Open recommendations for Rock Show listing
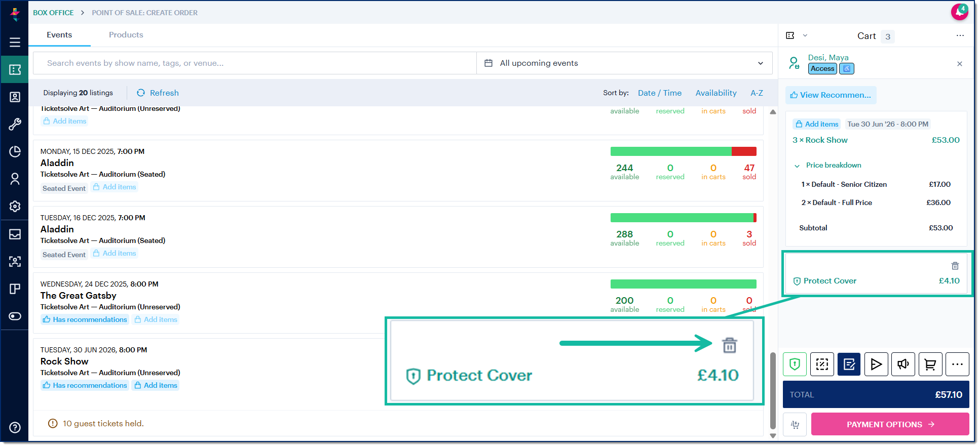This screenshot has height=447, width=980. [x=85, y=385]
